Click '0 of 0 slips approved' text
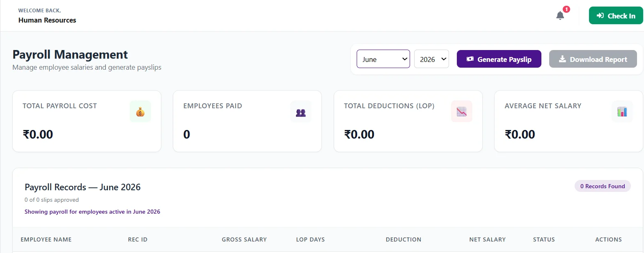The image size is (644, 253). click(52, 200)
